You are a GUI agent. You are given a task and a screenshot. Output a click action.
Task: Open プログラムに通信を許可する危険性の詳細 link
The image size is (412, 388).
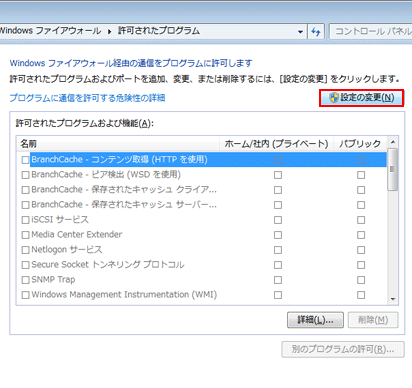click(x=87, y=98)
